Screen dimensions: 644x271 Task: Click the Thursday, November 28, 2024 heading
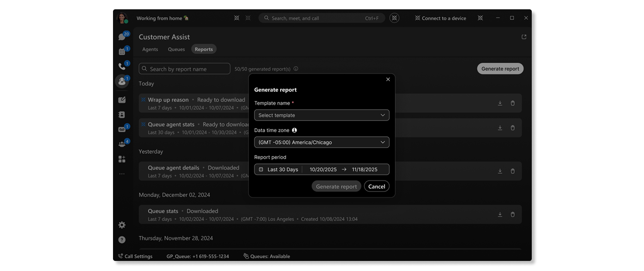[x=176, y=238]
